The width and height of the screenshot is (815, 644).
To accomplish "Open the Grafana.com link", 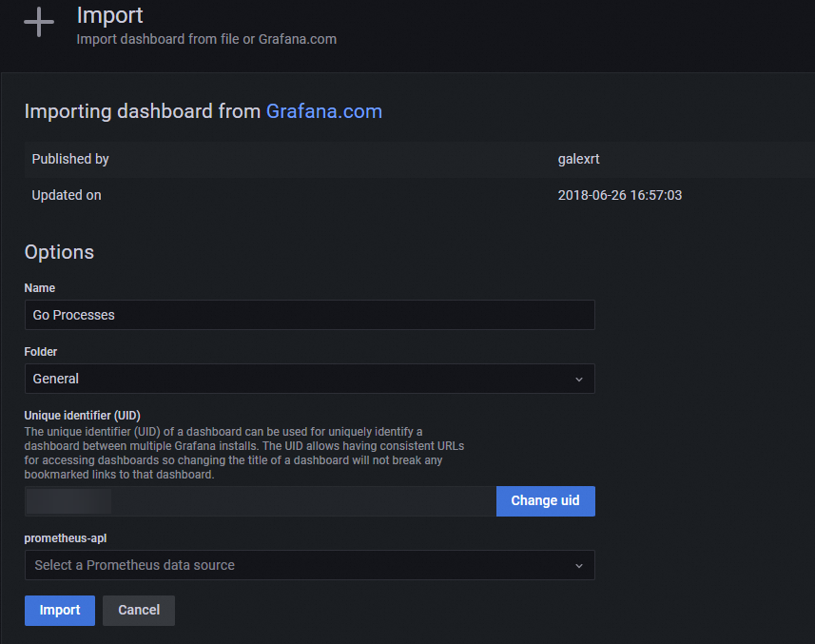I will (324, 111).
